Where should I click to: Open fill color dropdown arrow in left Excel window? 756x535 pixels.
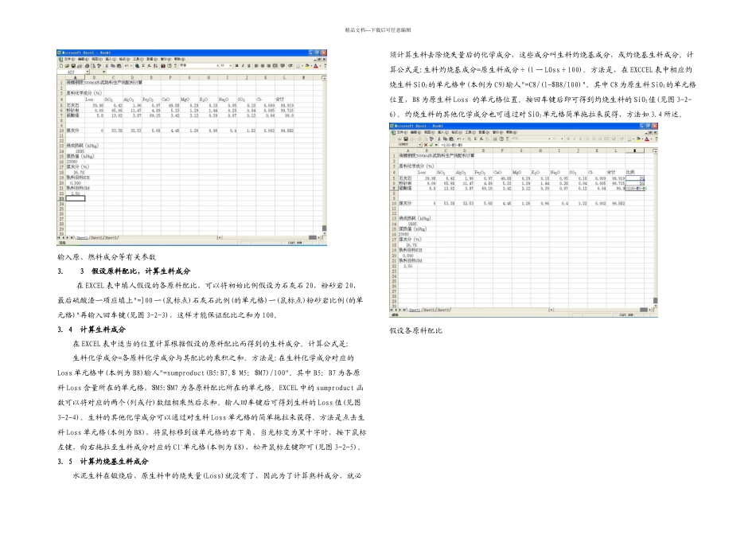(x=311, y=65)
